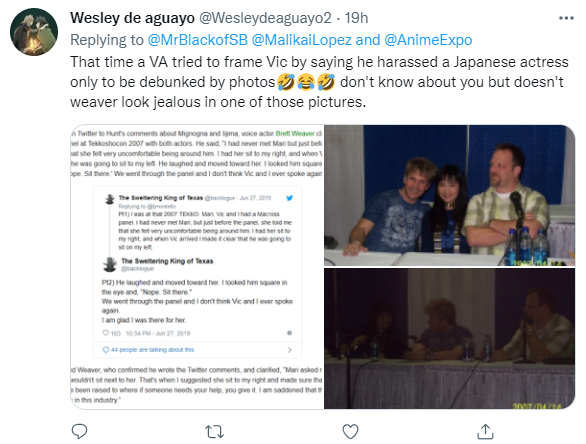Open Wesley de aguayo's profile avatar
The height and width of the screenshot is (444, 586).
[34, 32]
